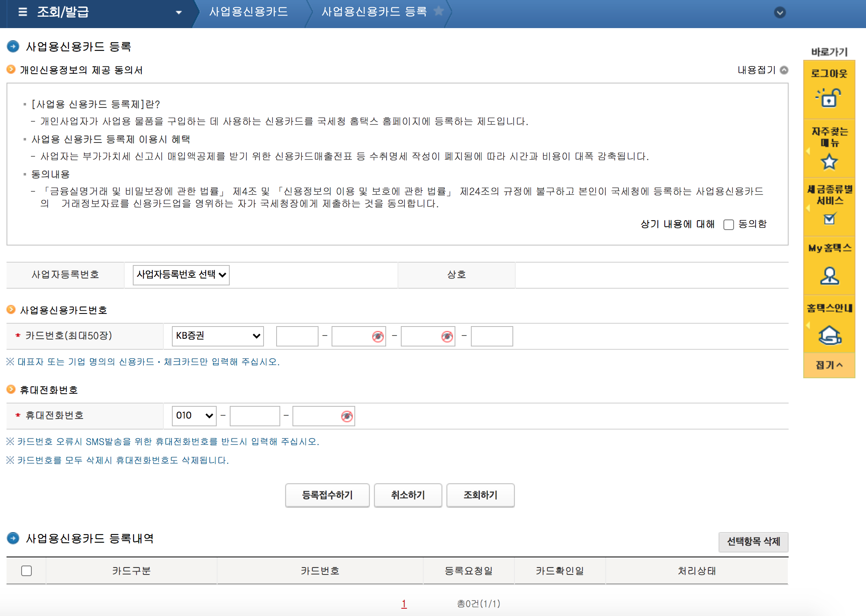Toggle visibility eye in second card number field
866x616 pixels.
click(378, 336)
